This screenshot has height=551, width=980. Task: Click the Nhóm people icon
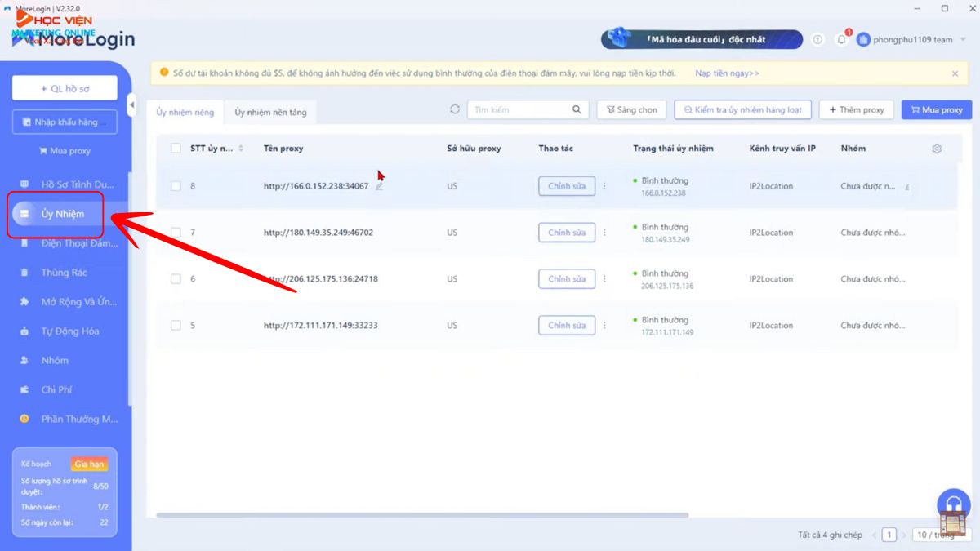click(24, 361)
